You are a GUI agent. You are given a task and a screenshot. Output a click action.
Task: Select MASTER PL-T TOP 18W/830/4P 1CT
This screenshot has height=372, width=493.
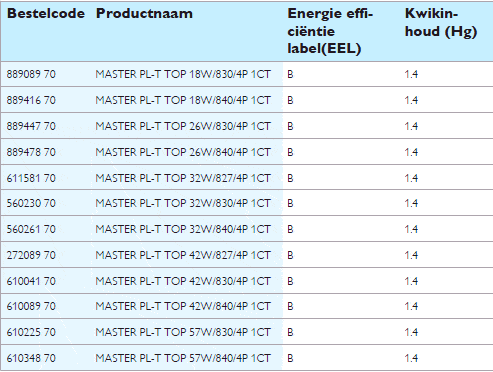tap(183, 74)
